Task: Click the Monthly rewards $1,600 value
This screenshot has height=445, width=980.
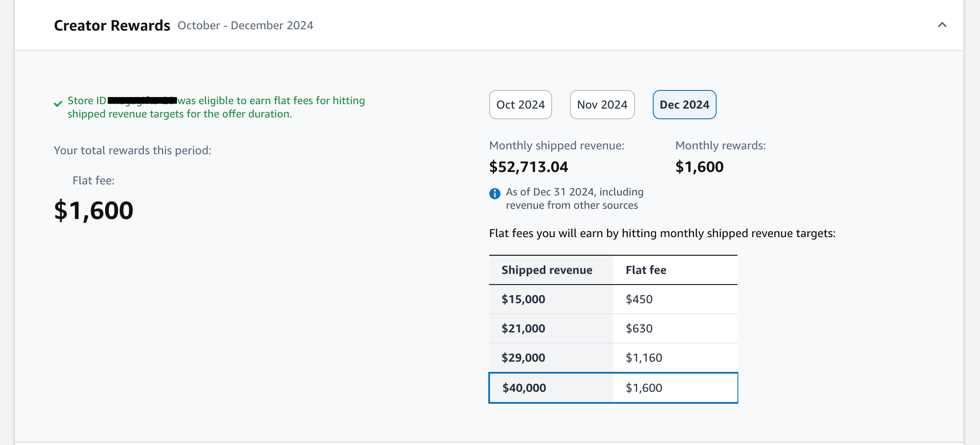Action: 699,167
